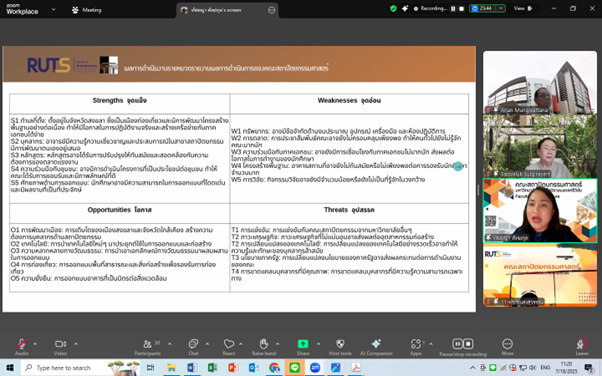Expand the Apps options arrow
Screen dimensions: 602x376
431,344
